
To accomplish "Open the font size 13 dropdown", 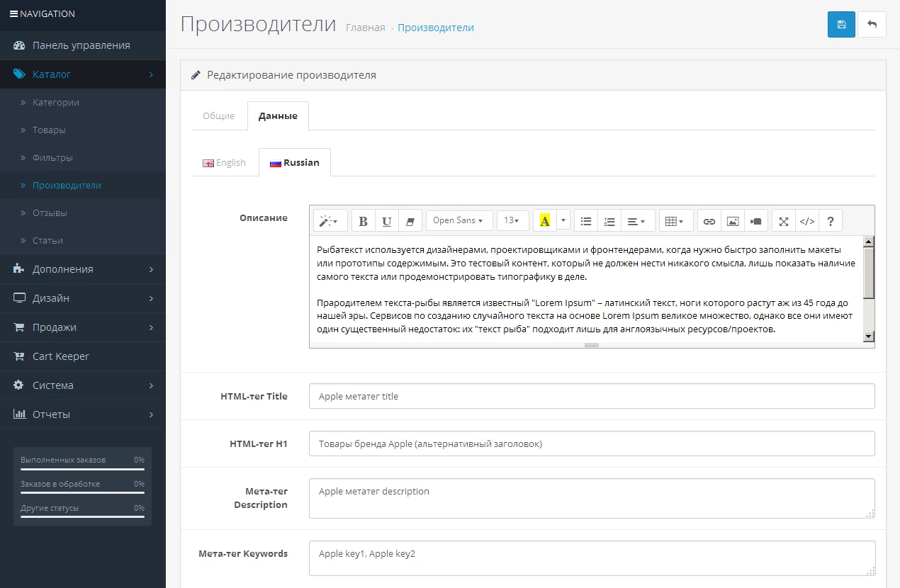I will tap(513, 221).
